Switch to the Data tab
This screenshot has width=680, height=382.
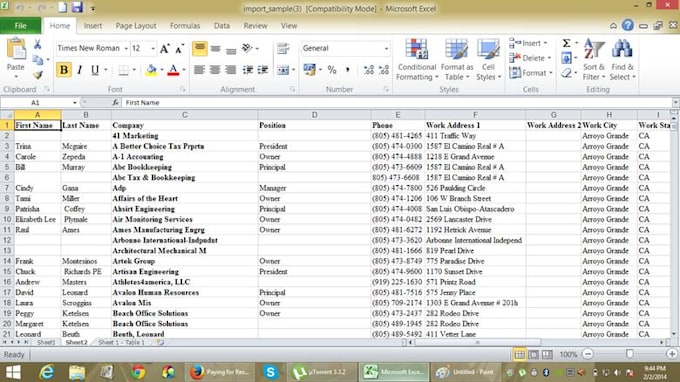click(222, 26)
